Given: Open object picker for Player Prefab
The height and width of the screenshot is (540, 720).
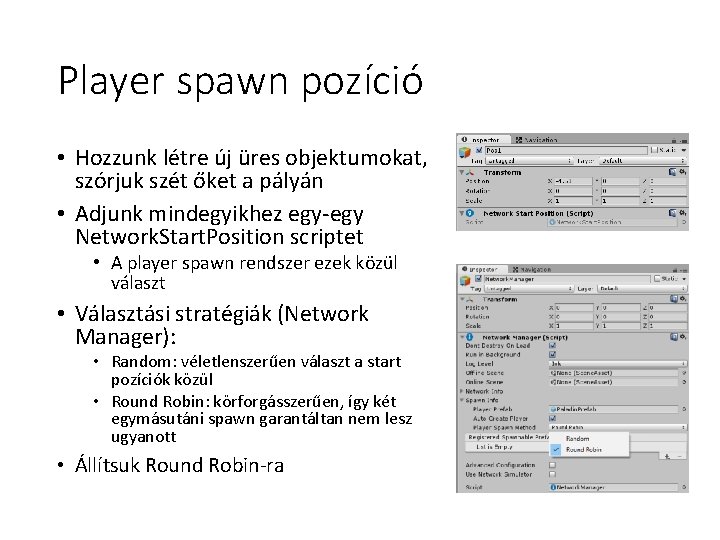Looking at the screenshot, I should pos(684,409).
